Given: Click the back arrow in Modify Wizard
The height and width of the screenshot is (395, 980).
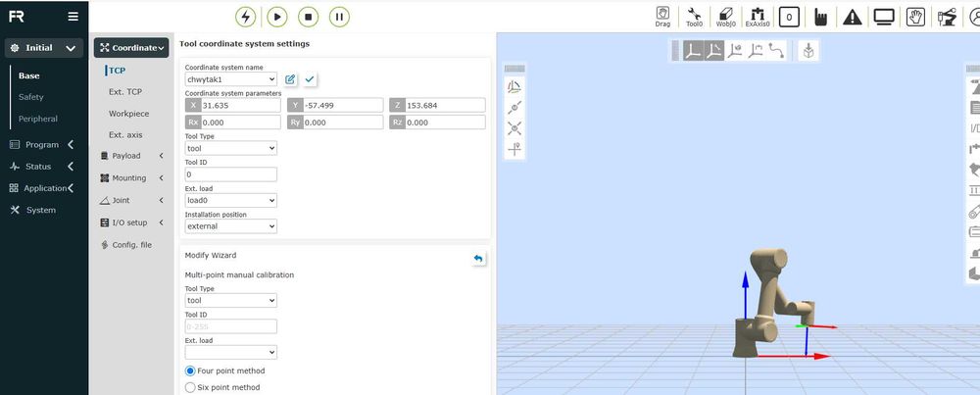Looking at the screenshot, I should (x=478, y=258).
